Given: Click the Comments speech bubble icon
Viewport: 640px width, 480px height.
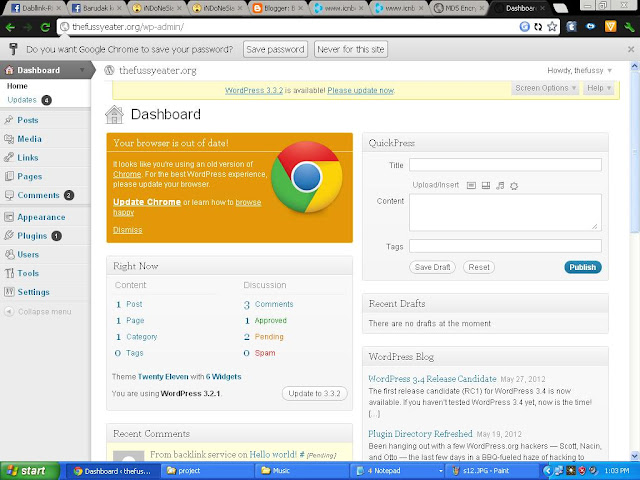Looking at the screenshot, I should coord(9,195).
